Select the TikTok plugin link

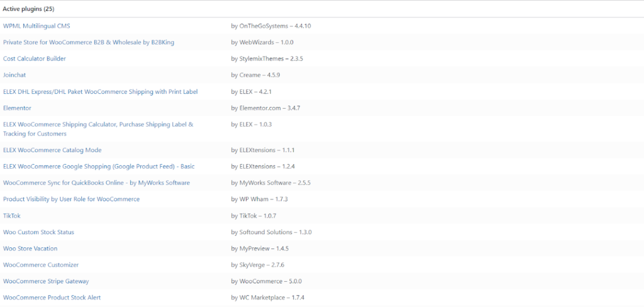pos(12,215)
